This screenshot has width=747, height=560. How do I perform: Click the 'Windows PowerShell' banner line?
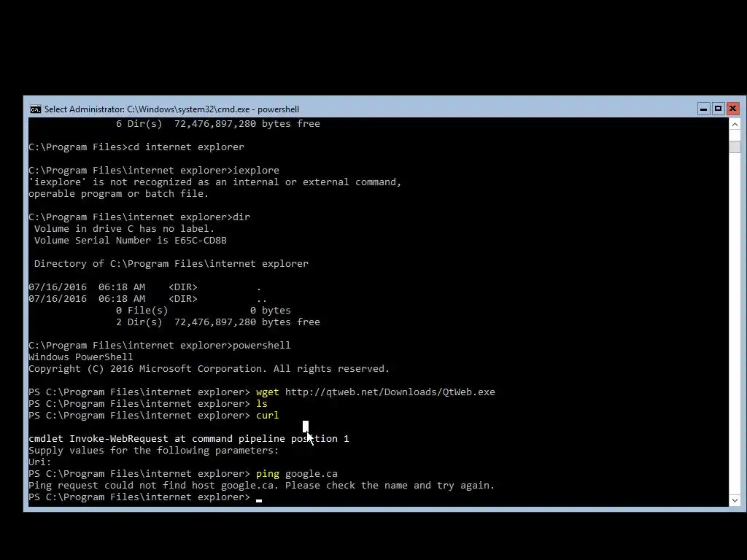[x=80, y=357]
